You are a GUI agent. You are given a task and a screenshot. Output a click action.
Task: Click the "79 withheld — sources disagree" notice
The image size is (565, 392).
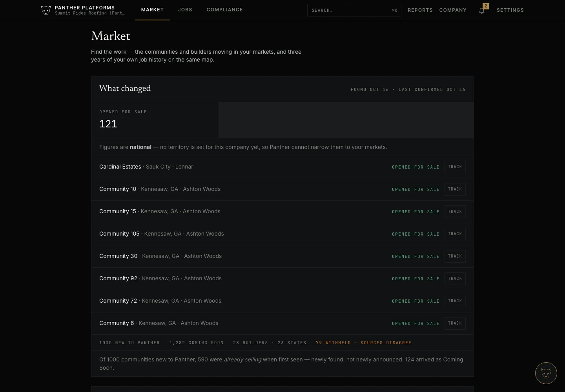click(364, 343)
